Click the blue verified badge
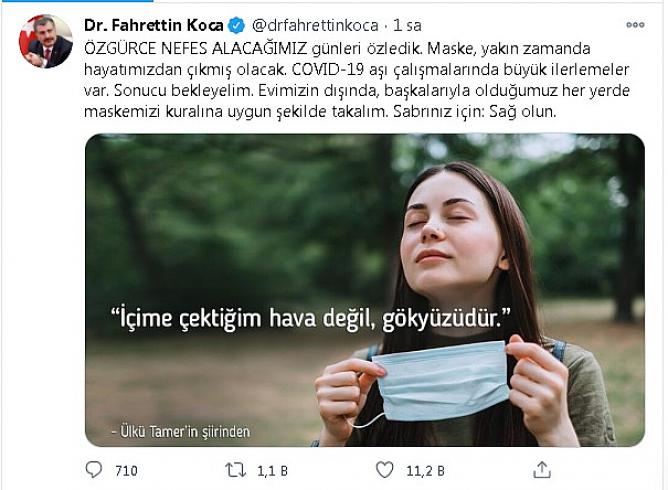This screenshot has height=490, width=668. [x=237, y=26]
